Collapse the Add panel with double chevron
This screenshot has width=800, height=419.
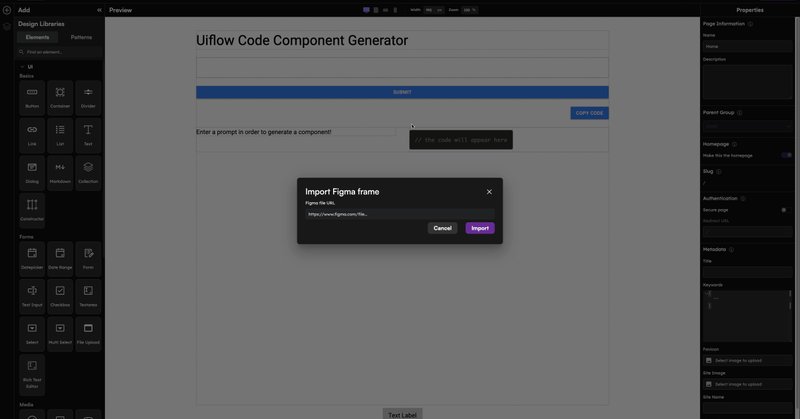(x=99, y=10)
